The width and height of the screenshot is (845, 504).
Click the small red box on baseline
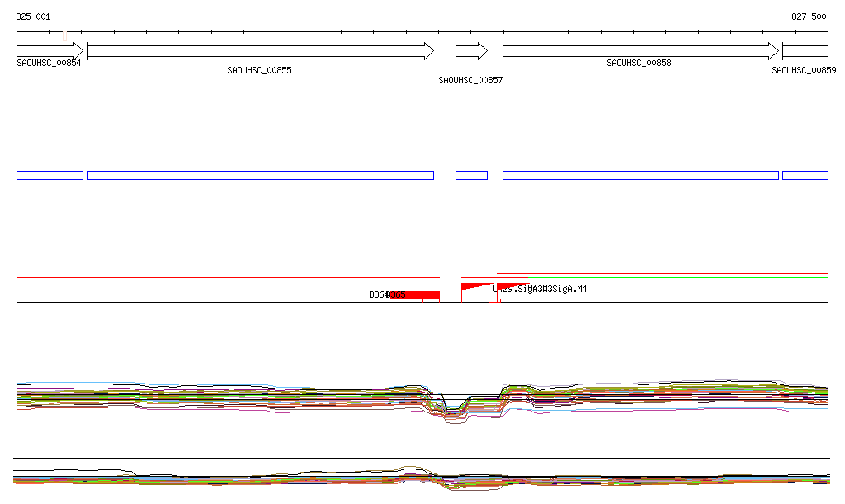[x=493, y=300]
